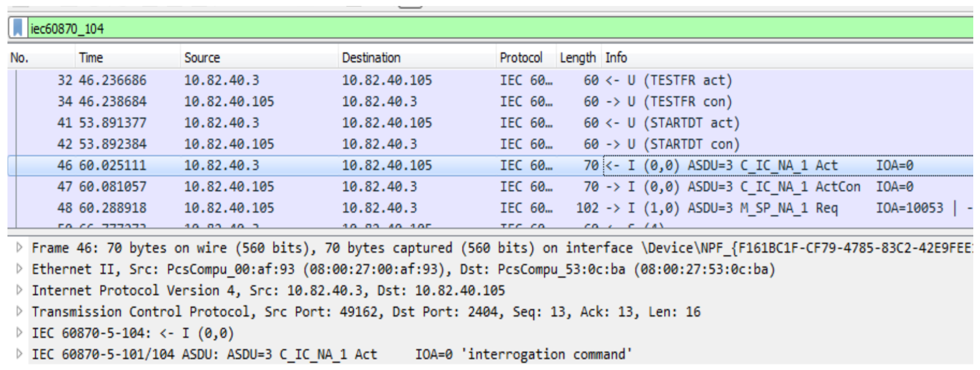Expand the Frame 46 details tree
Screen dimensions: 980x370
coord(19,248)
